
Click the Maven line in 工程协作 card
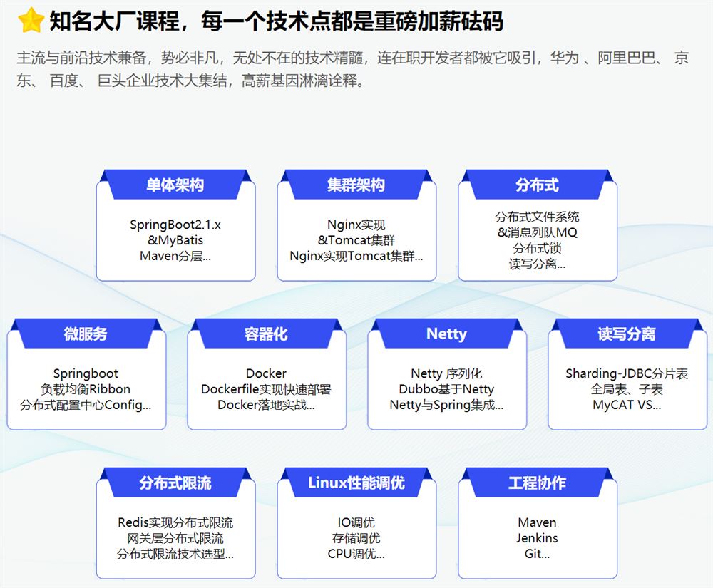537,522
